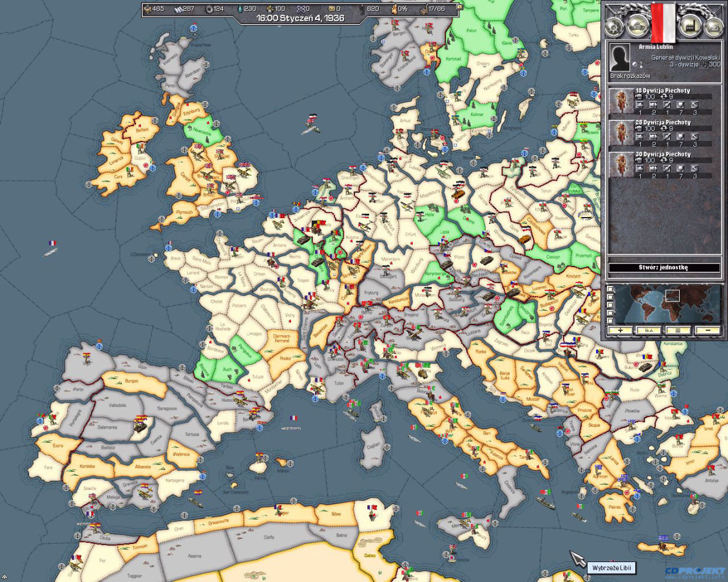The height and width of the screenshot is (582, 728).
Task: Toggle the third map mode checkbox beside minimap
Action: point(610,305)
